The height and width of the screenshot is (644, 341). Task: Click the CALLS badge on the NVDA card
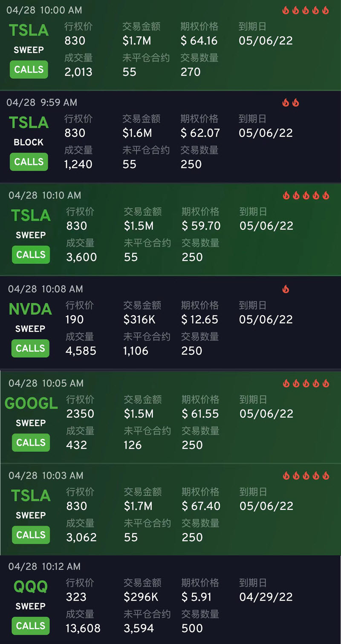(30, 348)
